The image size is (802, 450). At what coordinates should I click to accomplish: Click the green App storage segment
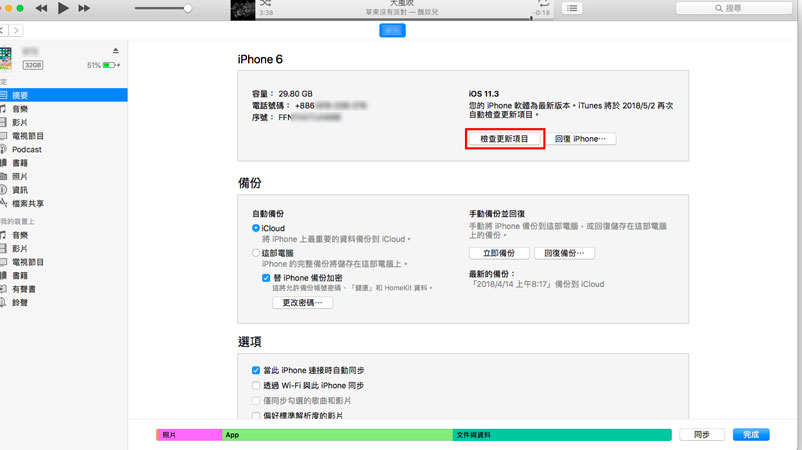point(337,435)
